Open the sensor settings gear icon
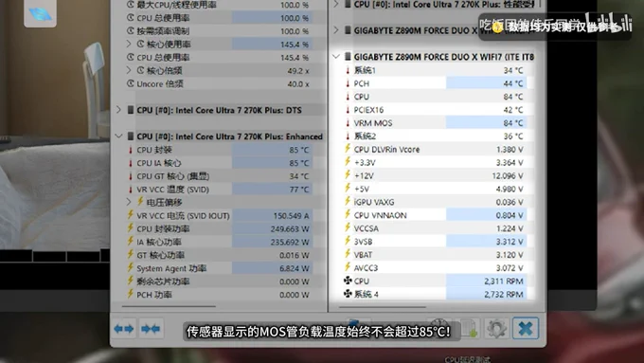644x363 pixels. coord(496,329)
